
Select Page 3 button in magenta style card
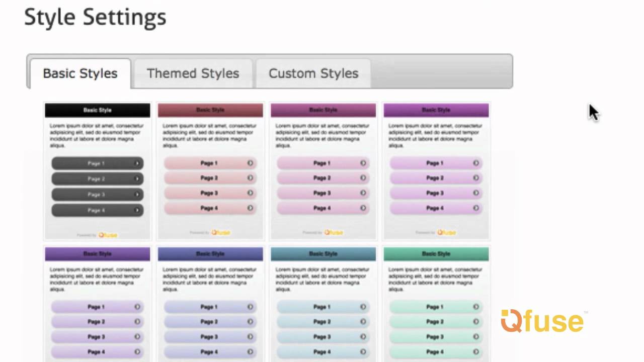coord(323,193)
